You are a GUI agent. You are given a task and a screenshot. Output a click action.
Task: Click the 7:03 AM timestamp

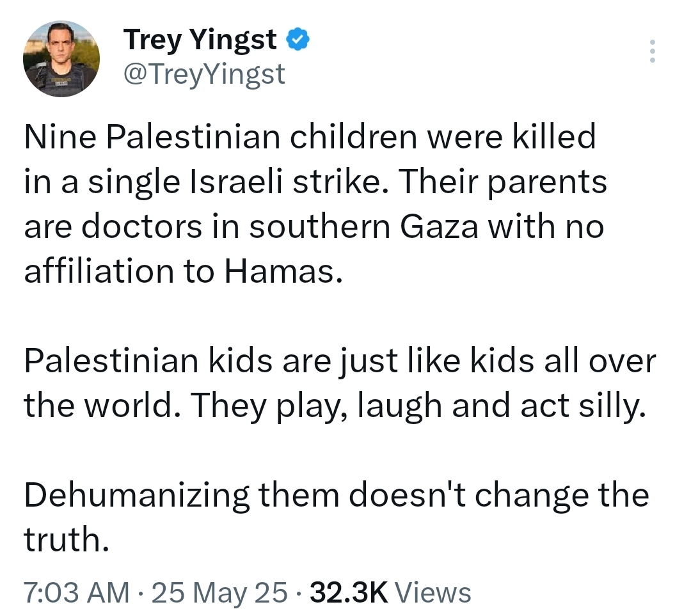[75, 592]
